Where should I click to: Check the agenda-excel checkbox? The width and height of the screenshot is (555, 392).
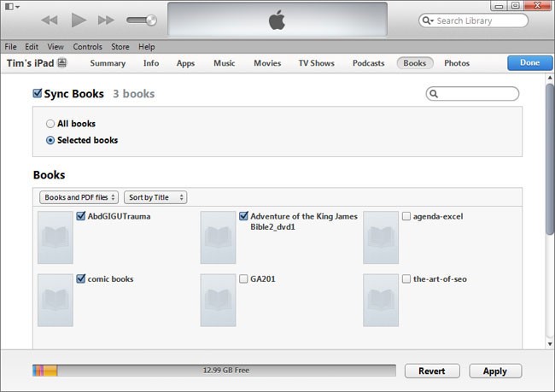[x=406, y=216]
